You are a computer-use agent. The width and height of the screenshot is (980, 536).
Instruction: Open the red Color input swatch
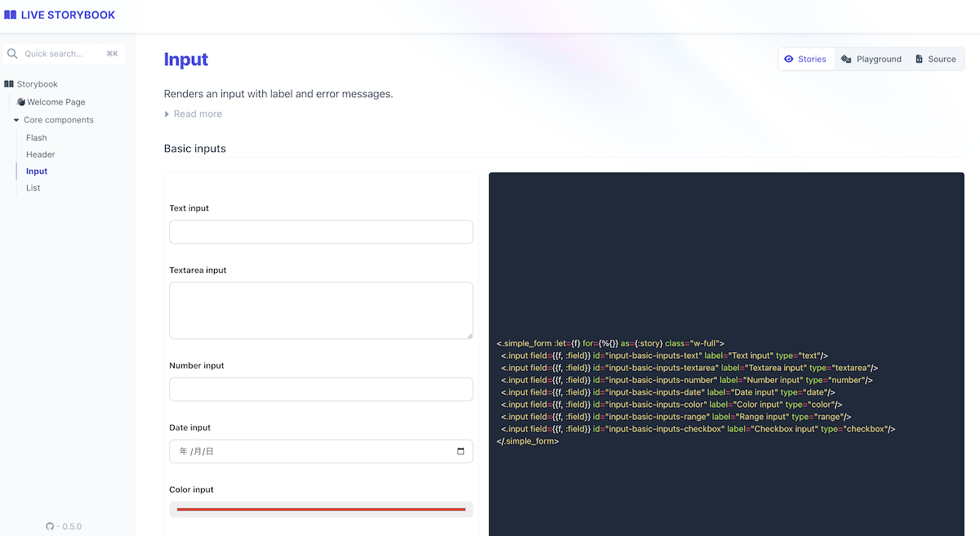pyautogui.click(x=321, y=509)
